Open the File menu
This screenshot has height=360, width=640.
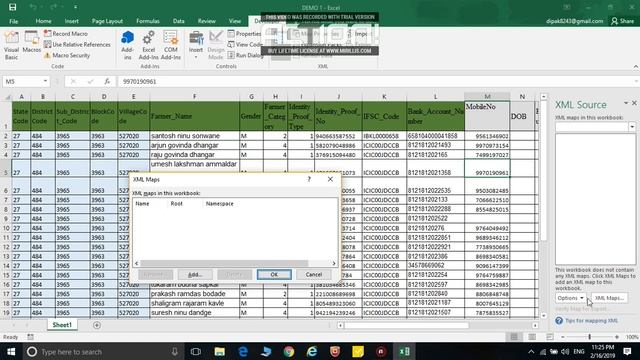click(13, 21)
